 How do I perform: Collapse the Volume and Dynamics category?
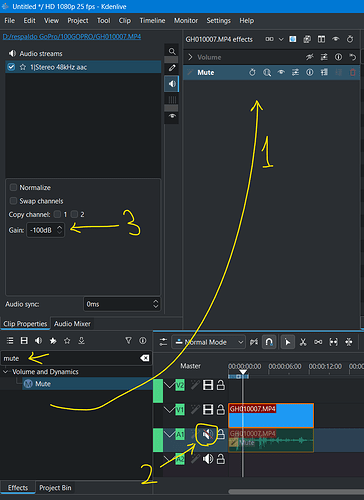pyautogui.click(x=5, y=372)
